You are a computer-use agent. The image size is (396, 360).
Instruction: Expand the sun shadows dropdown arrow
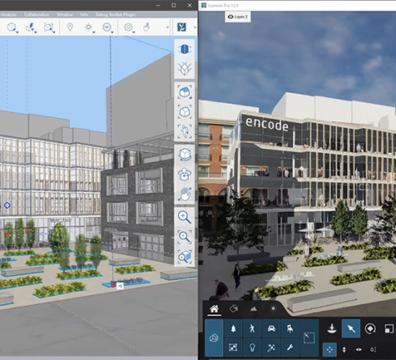(x=94, y=32)
